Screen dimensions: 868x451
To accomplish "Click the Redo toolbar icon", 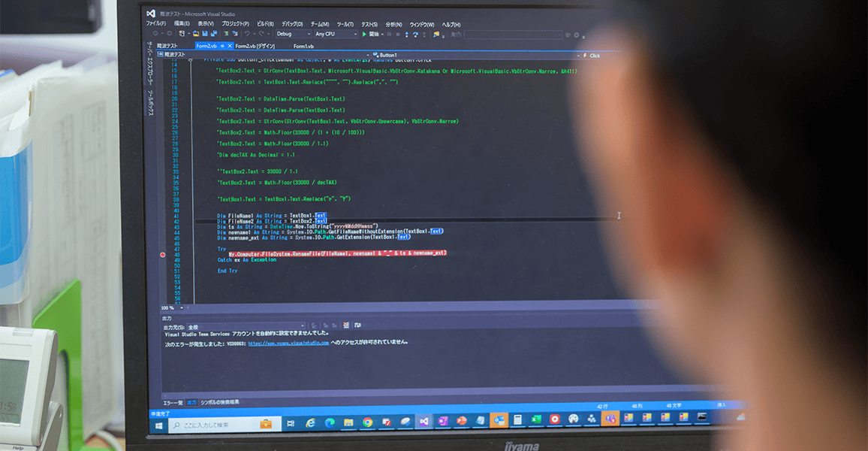I will click(261, 34).
